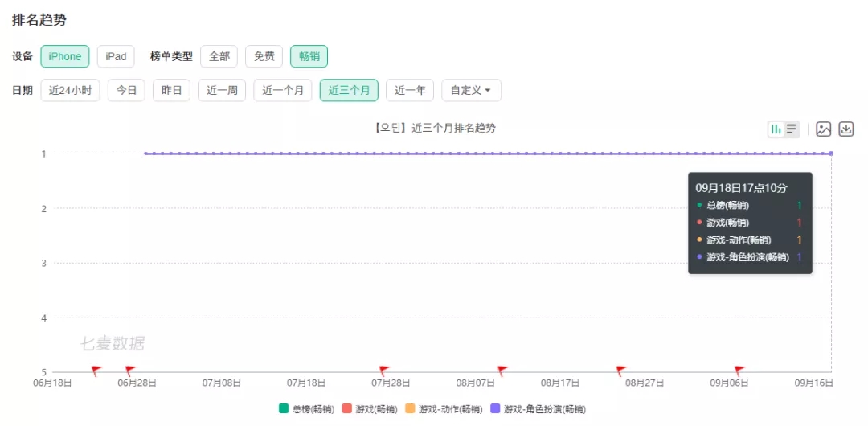Hide 游戏-动作(畅销) legend series

click(x=444, y=409)
